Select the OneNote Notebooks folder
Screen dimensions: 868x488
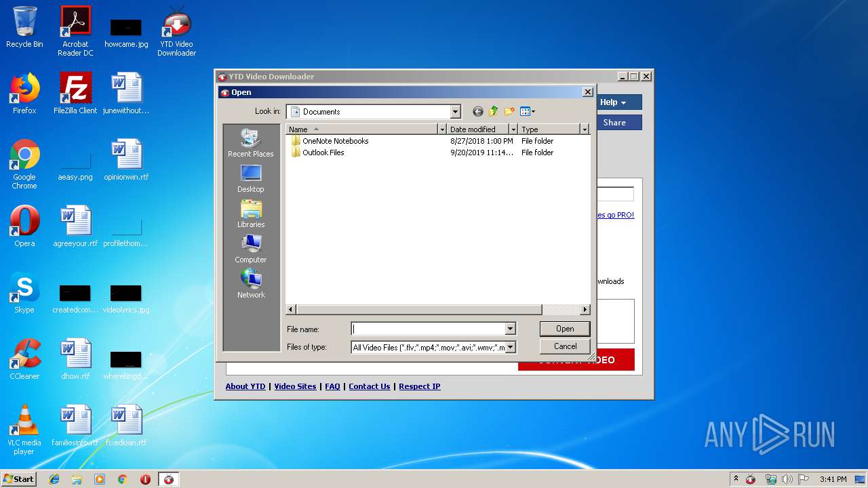(x=330, y=141)
